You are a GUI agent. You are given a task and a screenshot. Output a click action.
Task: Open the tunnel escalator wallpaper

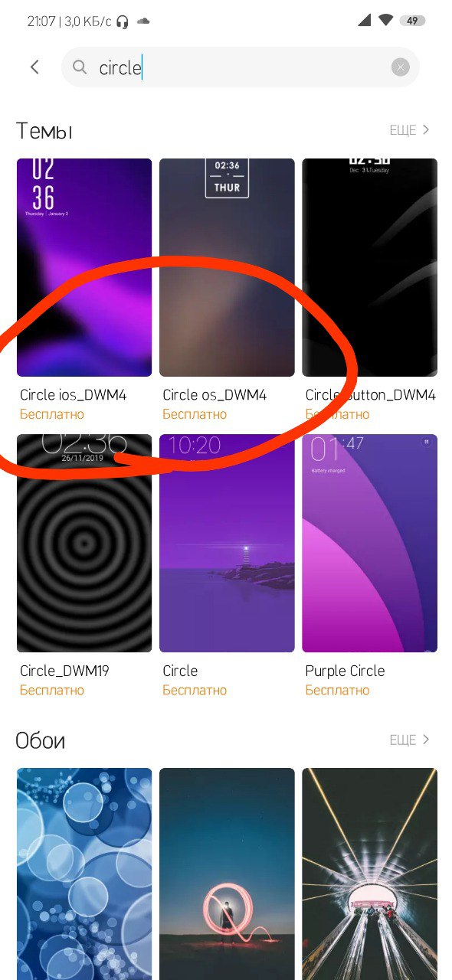369,874
